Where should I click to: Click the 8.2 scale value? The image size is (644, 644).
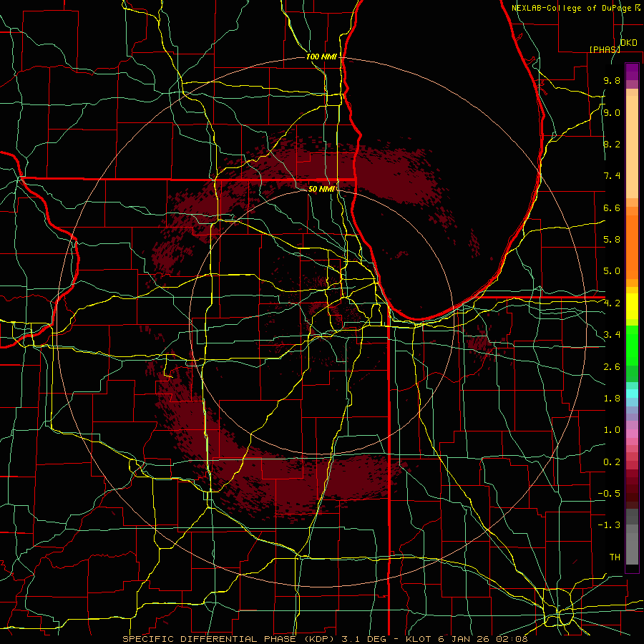pyautogui.click(x=612, y=144)
